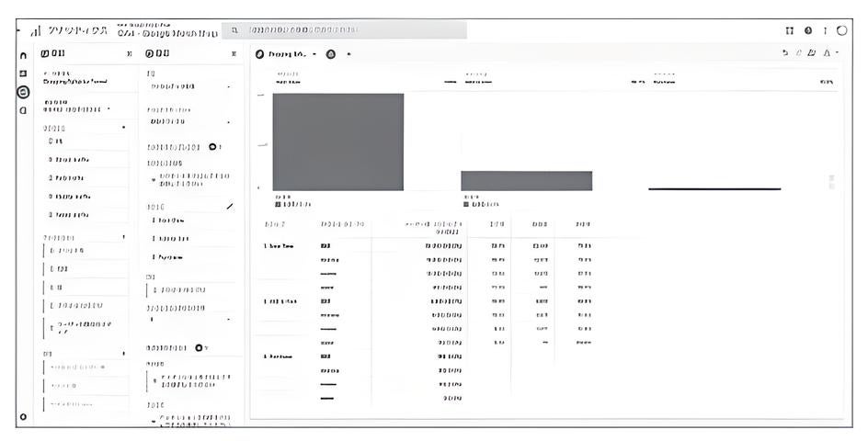Add a segment using the plus in Variables
Screen dimensions: 868x441
tap(123, 128)
